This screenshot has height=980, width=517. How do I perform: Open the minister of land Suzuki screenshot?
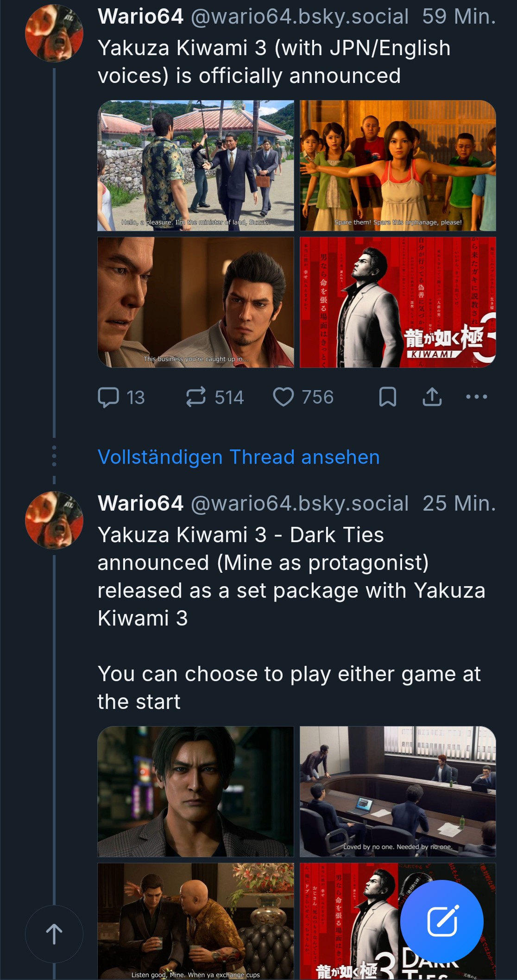[x=195, y=165]
